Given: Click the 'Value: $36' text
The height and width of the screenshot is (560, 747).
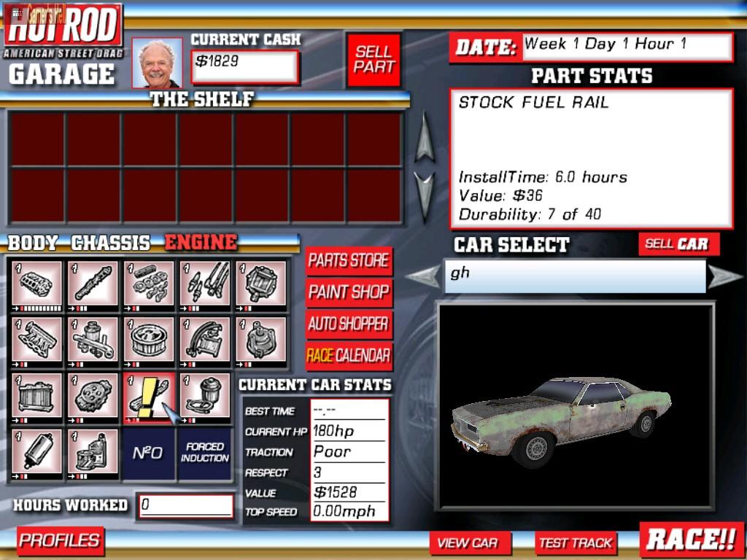Looking at the screenshot, I should 500,195.
